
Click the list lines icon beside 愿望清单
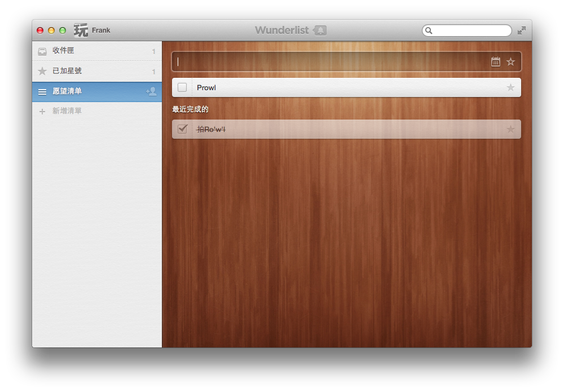click(x=42, y=92)
